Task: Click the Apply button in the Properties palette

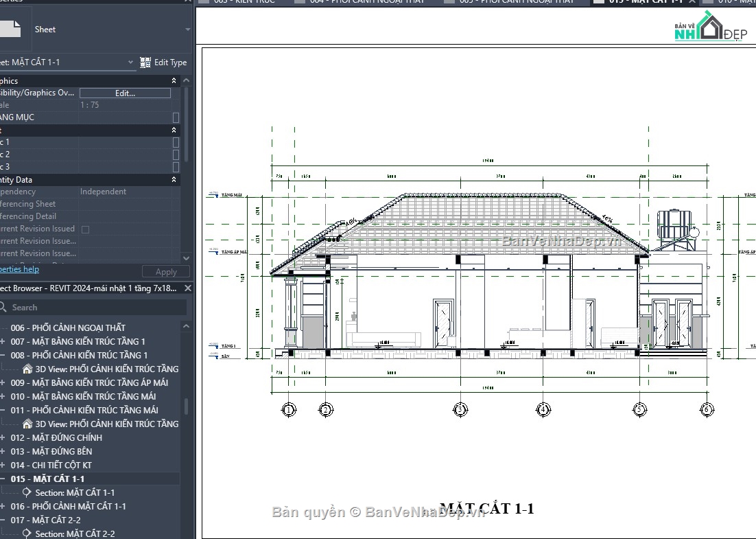Action: click(165, 271)
